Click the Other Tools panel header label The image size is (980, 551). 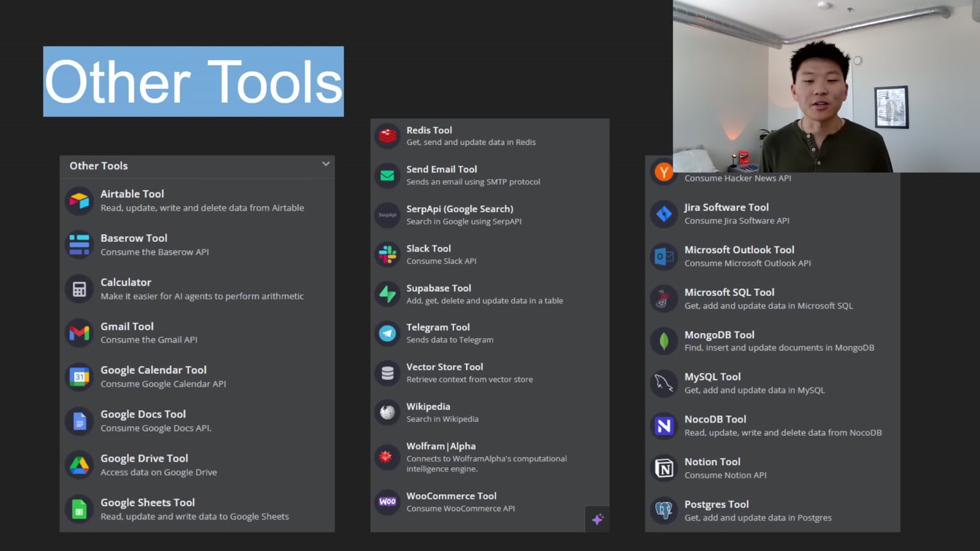coord(98,165)
